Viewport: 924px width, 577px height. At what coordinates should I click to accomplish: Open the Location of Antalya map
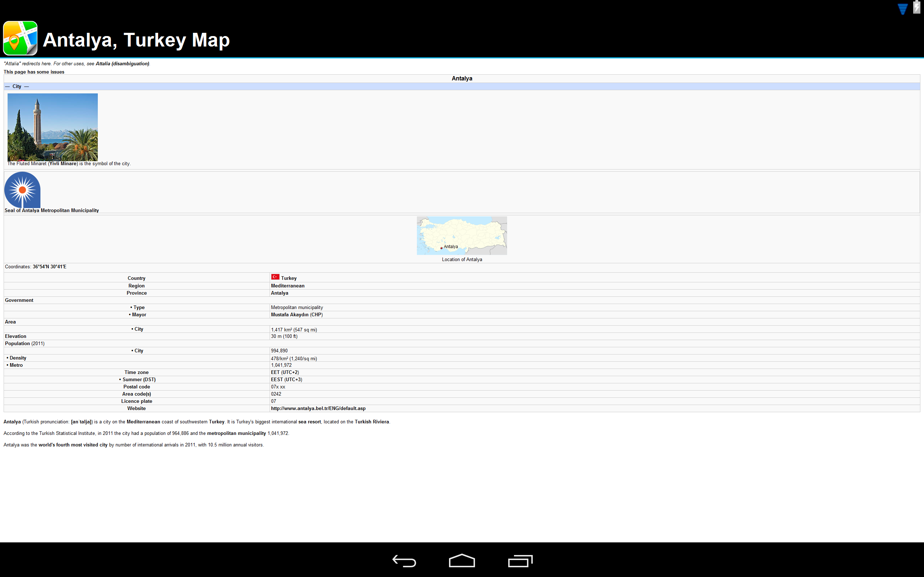[462, 235]
